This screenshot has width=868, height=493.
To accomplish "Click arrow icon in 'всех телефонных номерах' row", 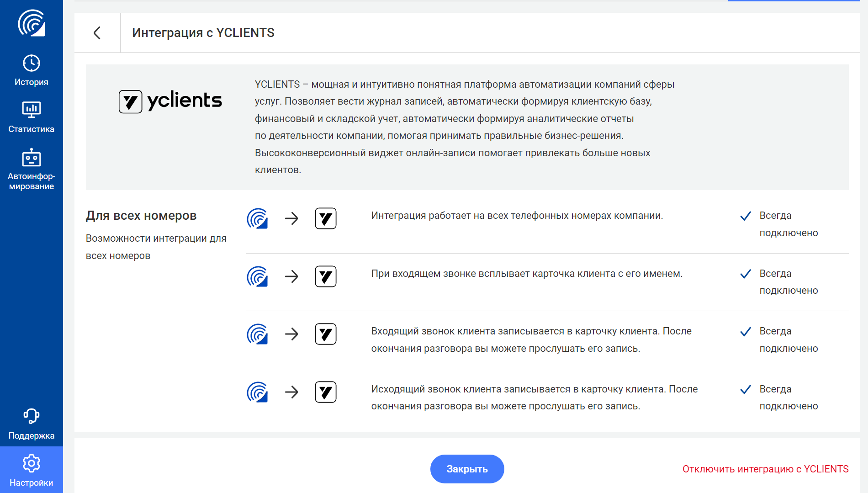I will [x=291, y=218].
